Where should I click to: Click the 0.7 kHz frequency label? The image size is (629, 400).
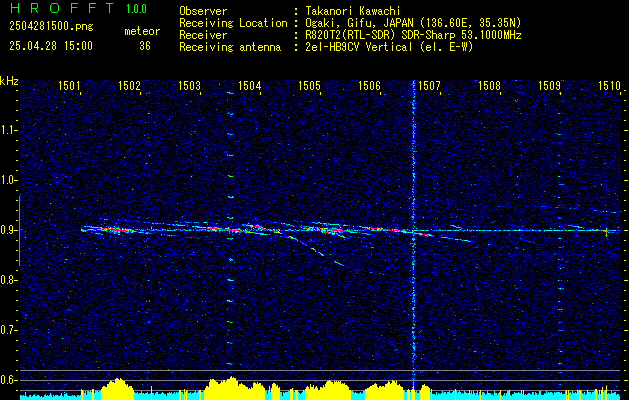pos(8,330)
